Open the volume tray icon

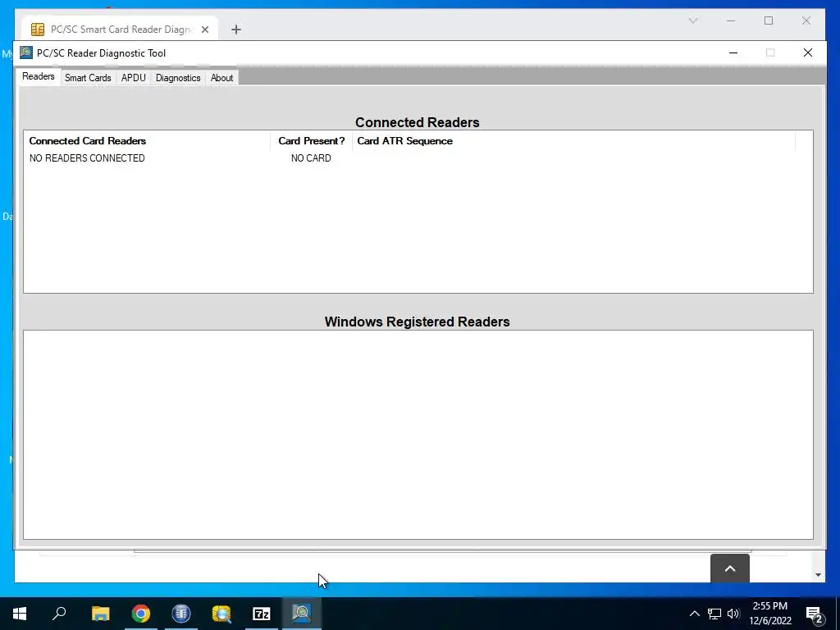733,614
